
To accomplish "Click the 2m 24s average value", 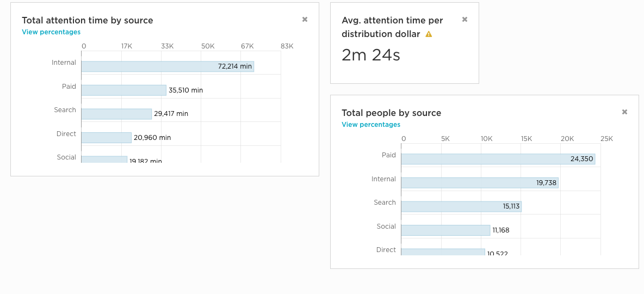I will click(x=371, y=55).
